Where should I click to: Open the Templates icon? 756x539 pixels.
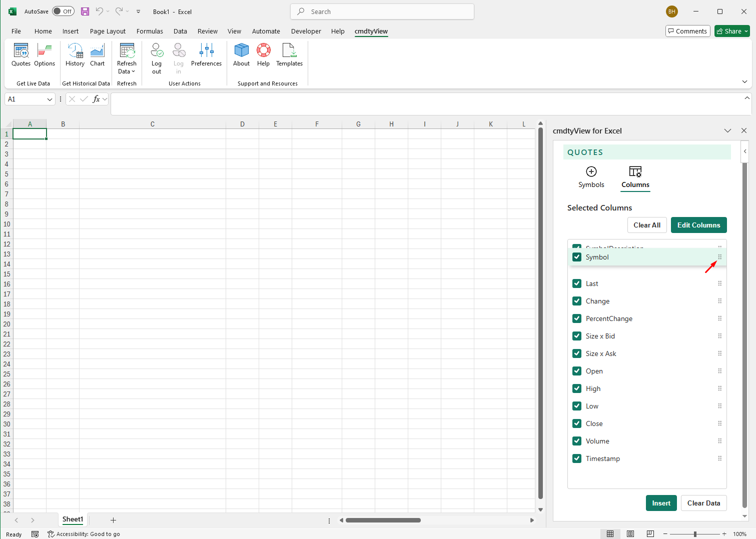click(289, 50)
